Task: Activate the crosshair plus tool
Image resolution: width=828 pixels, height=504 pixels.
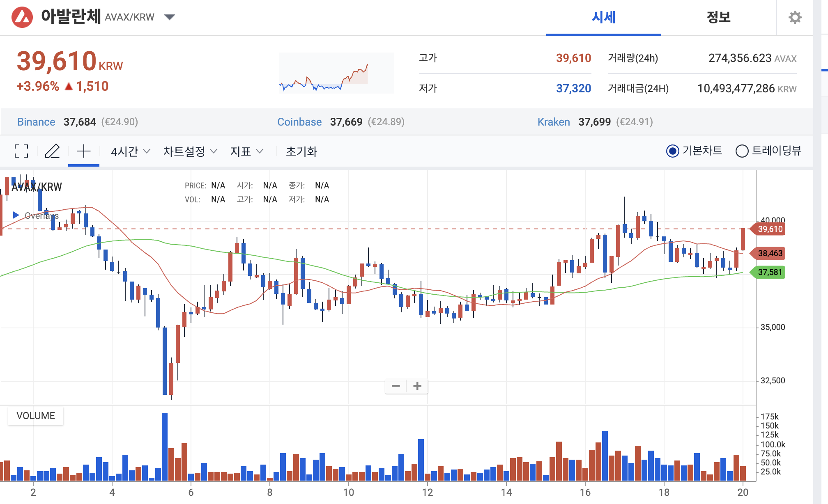Action: [84, 151]
